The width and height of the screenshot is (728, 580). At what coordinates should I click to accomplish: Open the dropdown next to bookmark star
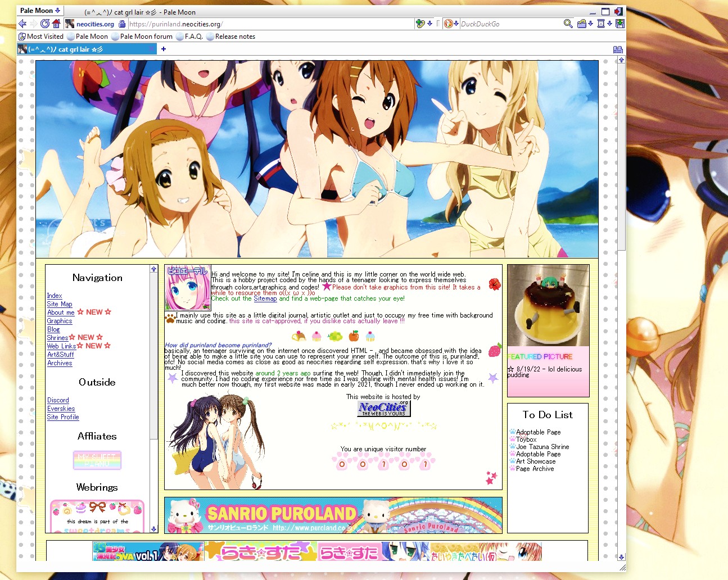point(430,24)
